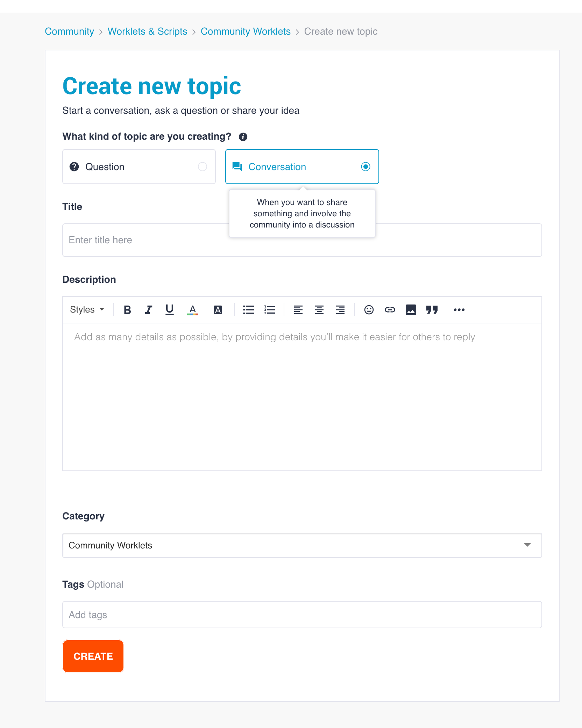Underline text using the U icon
Viewport: 582px width, 728px height.
point(170,310)
